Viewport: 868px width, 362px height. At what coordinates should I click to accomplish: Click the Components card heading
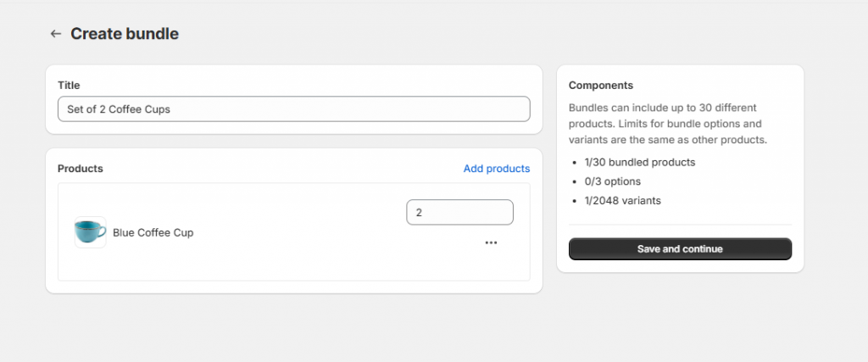(x=601, y=86)
